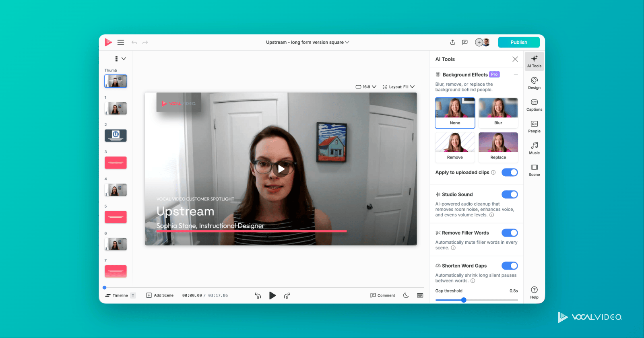Image resolution: width=644 pixels, height=338 pixels.
Task: Toggle Studio Sound switch
Action: (x=510, y=194)
